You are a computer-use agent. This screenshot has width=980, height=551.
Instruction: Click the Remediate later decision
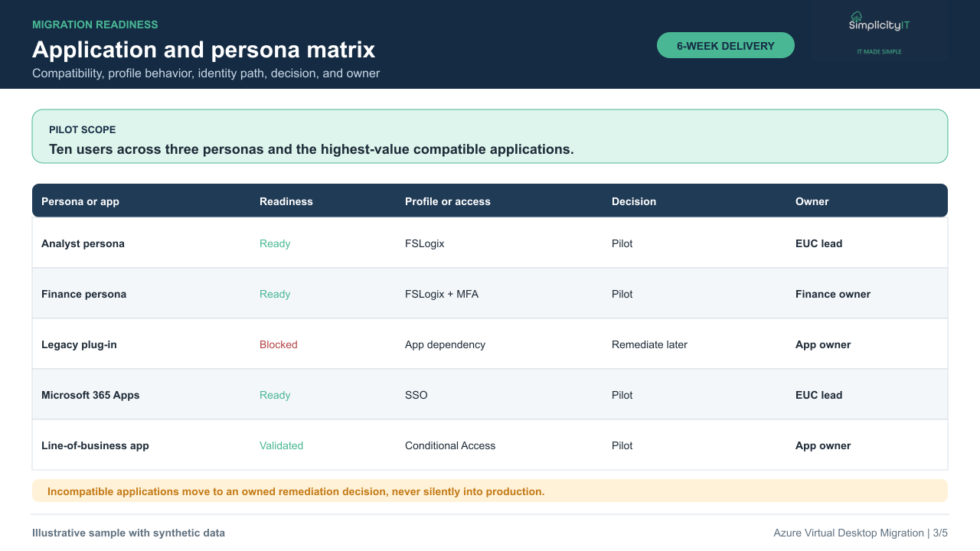pyautogui.click(x=650, y=344)
